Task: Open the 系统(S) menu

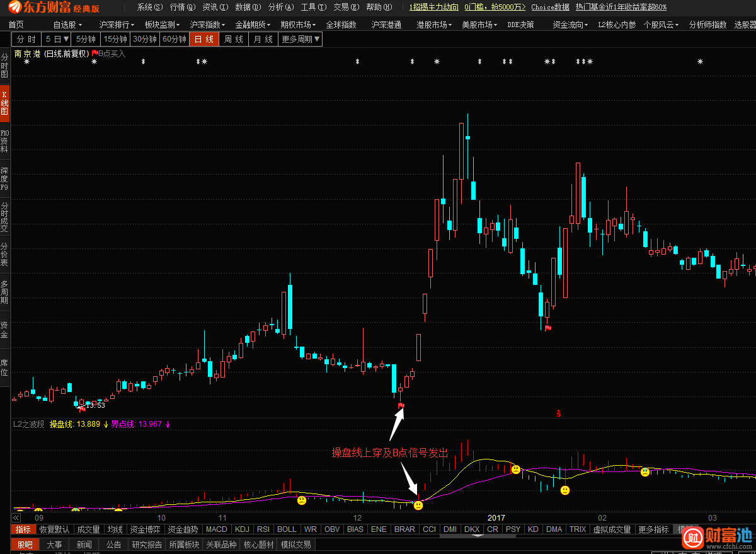Action: (x=150, y=7)
